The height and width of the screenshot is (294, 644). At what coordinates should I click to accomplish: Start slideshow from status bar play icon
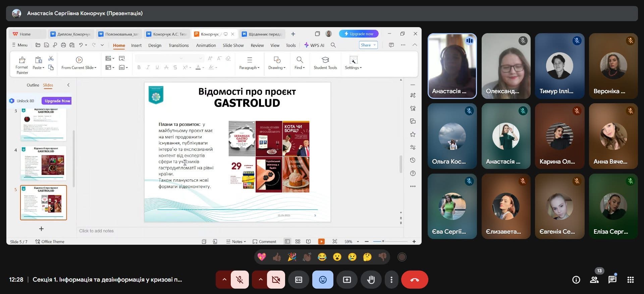point(321,241)
